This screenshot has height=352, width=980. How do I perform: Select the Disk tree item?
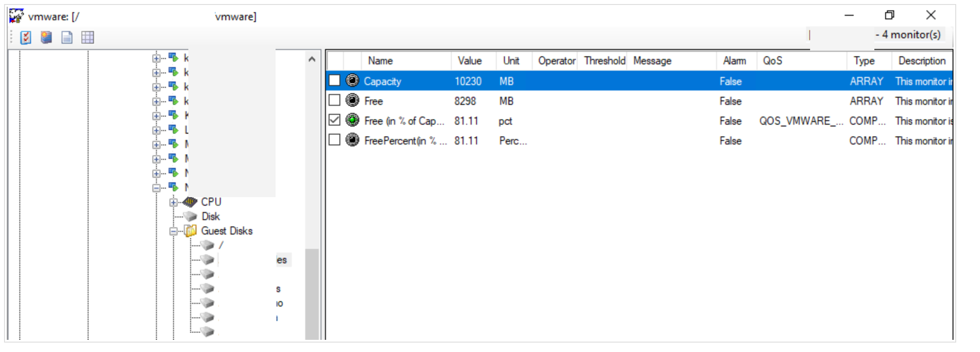point(210,217)
